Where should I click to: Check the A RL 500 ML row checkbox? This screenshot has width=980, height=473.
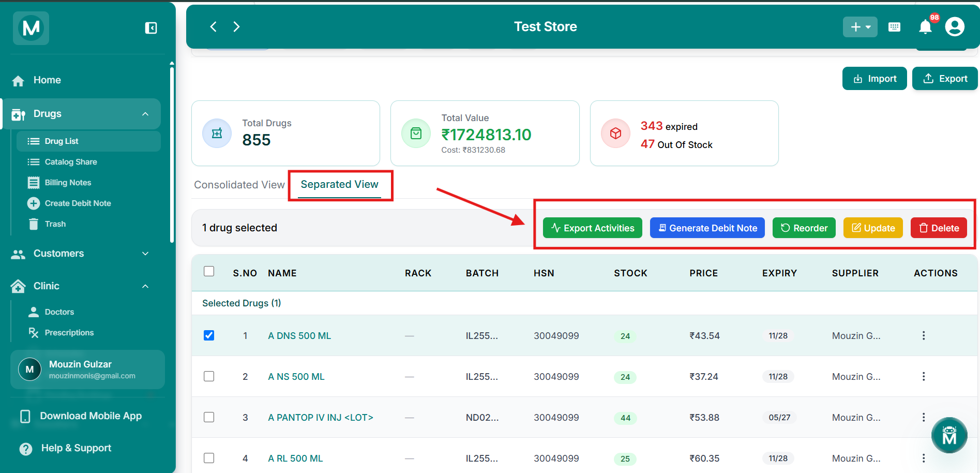(x=209, y=458)
